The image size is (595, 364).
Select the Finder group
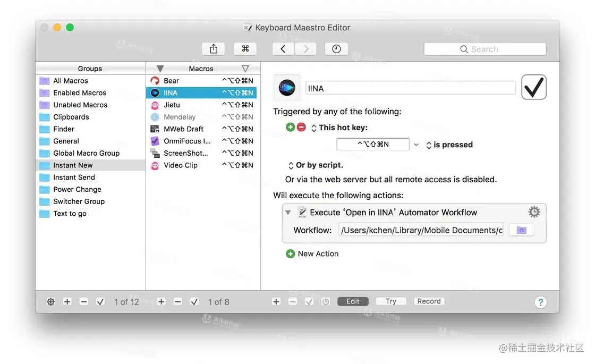91,129
